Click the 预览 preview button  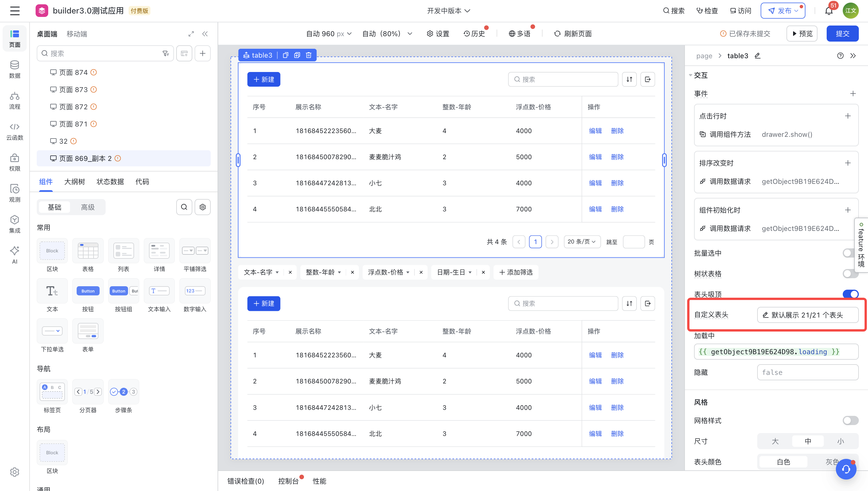click(x=802, y=34)
